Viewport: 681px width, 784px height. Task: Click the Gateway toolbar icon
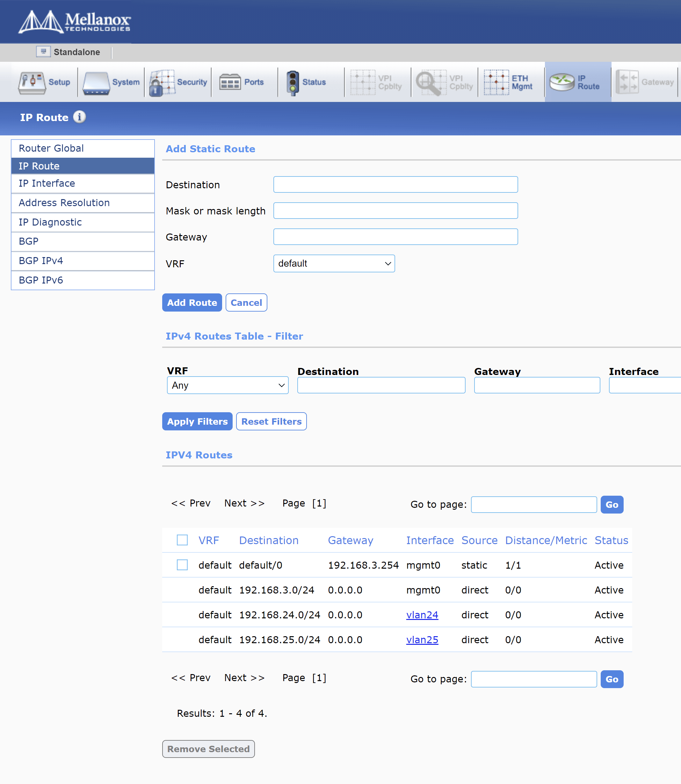pos(627,82)
